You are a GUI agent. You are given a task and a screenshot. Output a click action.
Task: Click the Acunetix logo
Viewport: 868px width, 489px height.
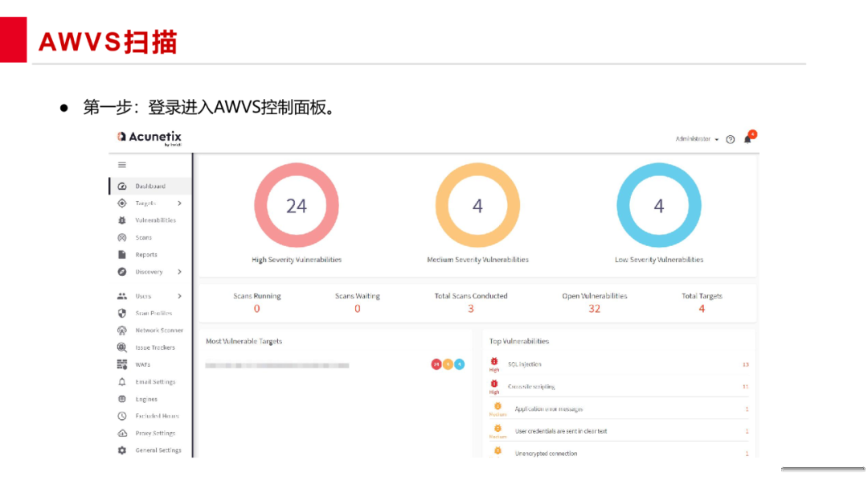pyautogui.click(x=149, y=138)
